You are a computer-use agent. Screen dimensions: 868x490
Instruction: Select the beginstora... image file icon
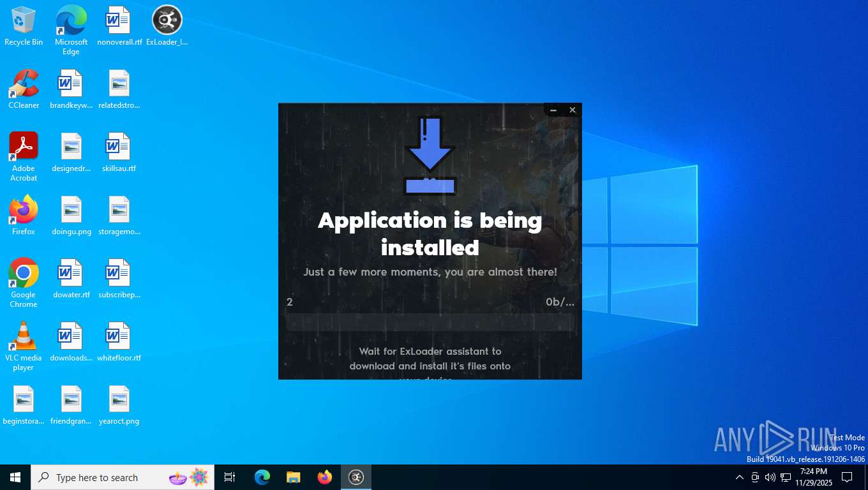pyautogui.click(x=24, y=405)
